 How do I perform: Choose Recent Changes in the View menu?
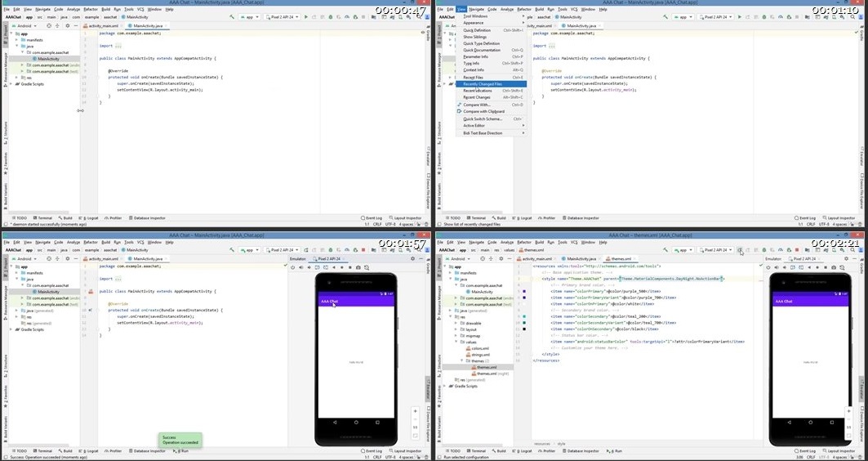(491, 97)
